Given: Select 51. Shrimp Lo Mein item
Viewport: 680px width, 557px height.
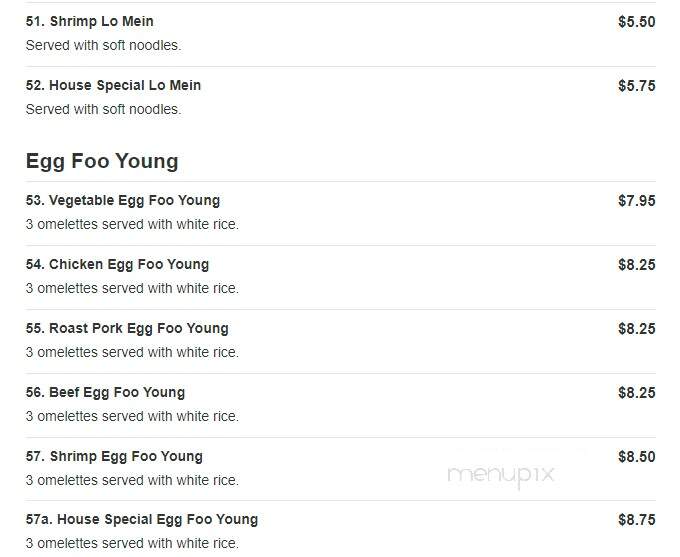Looking at the screenshot, I should tap(89, 21).
